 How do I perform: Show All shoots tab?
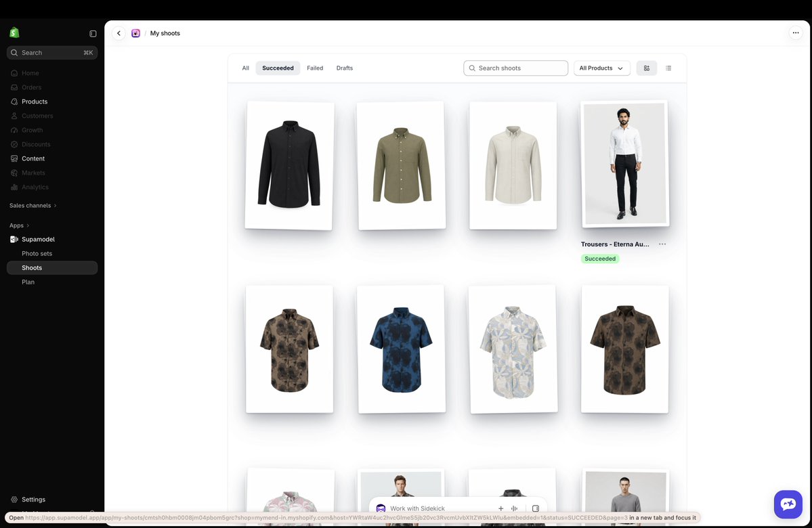tap(245, 68)
